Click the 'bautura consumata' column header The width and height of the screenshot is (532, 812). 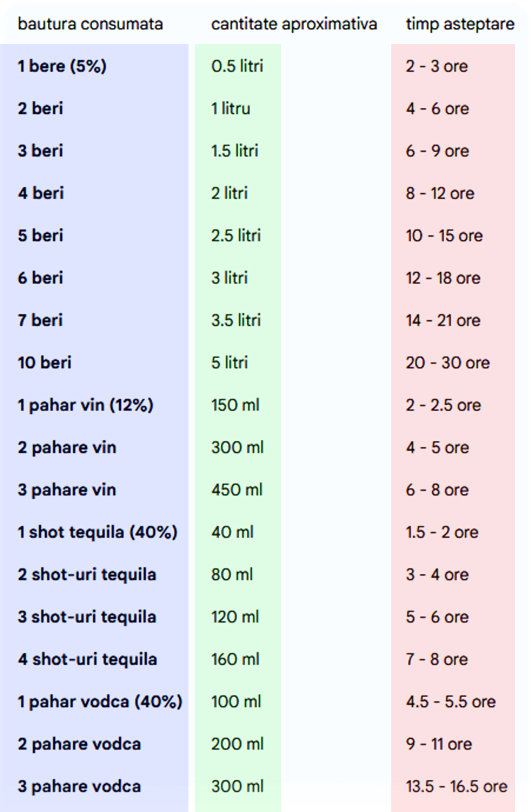pyautogui.click(x=90, y=24)
